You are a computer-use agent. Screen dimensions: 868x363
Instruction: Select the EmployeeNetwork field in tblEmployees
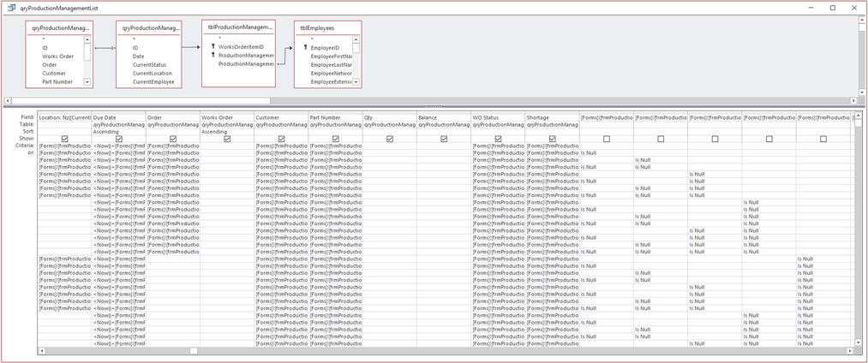pyautogui.click(x=331, y=73)
